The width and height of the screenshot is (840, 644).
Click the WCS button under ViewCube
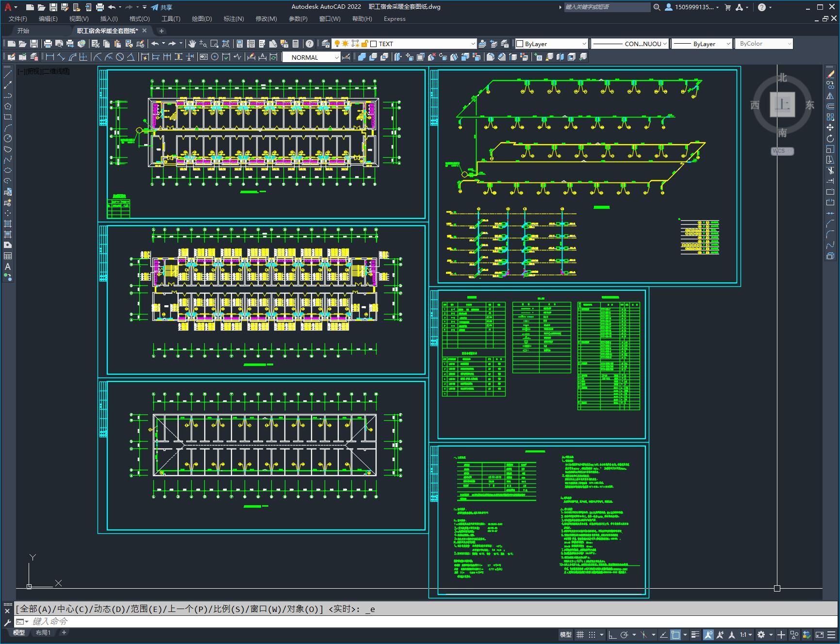(782, 151)
